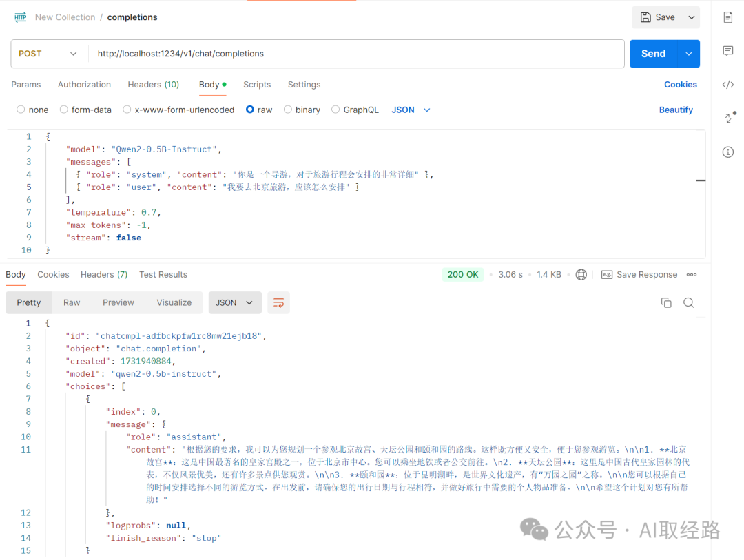The image size is (744, 560).
Task: Switch to the Params tab
Action: click(x=26, y=85)
